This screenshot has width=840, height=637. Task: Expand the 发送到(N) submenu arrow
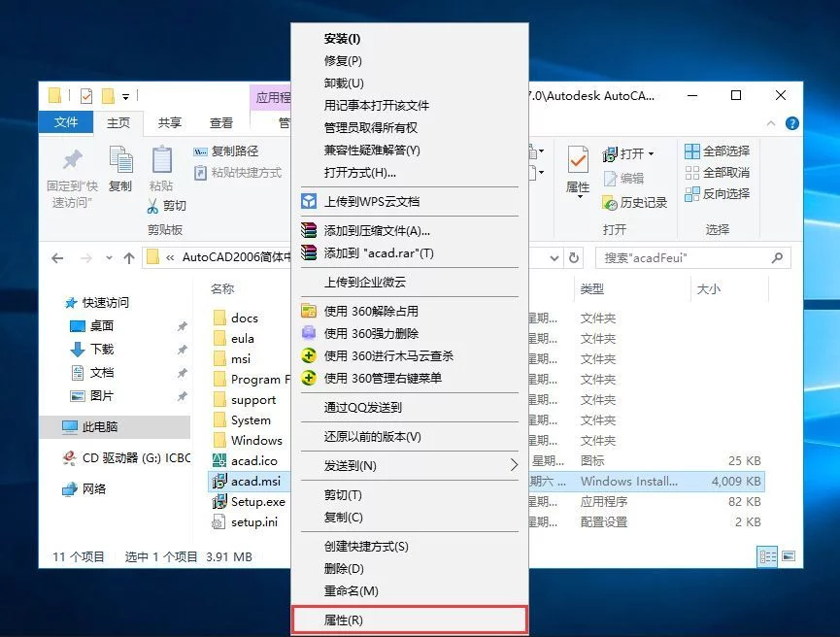point(514,465)
